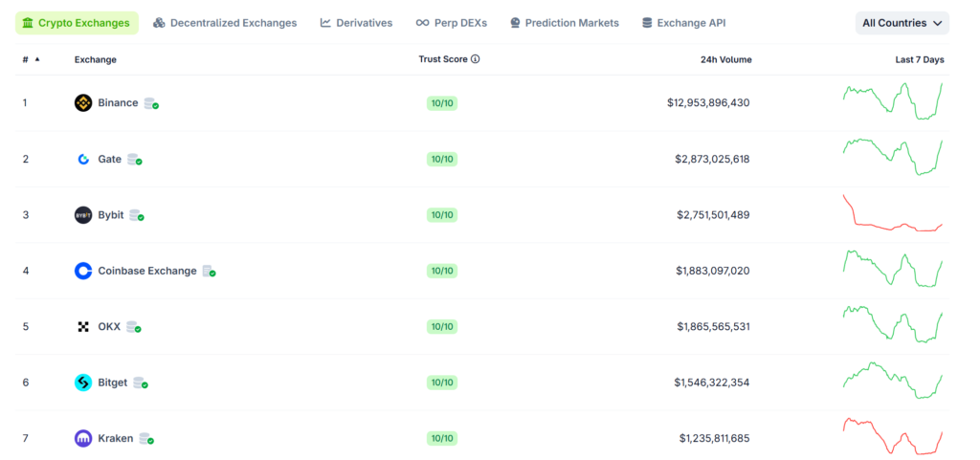Open the All Countries dropdown

pos(902,23)
